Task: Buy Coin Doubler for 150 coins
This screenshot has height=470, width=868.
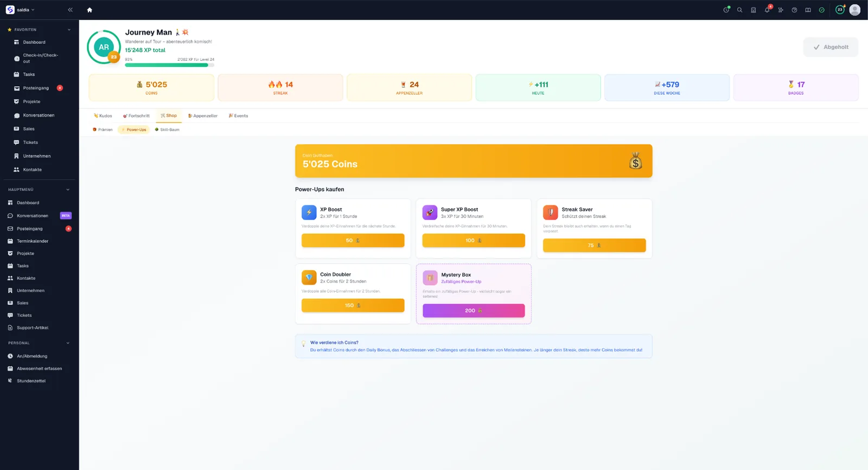Action: pyautogui.click(x=353, y=305)
